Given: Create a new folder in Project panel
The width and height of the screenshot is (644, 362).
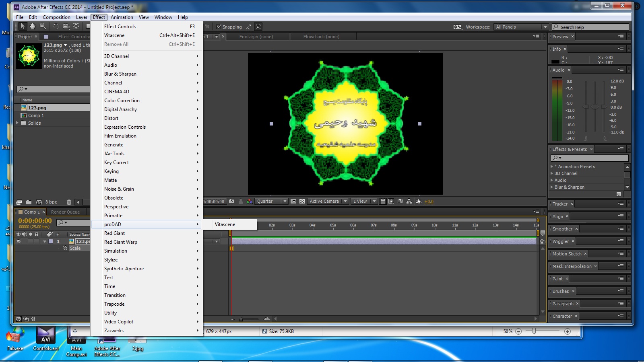Looking at the screenshot, I should coord(29,202).
